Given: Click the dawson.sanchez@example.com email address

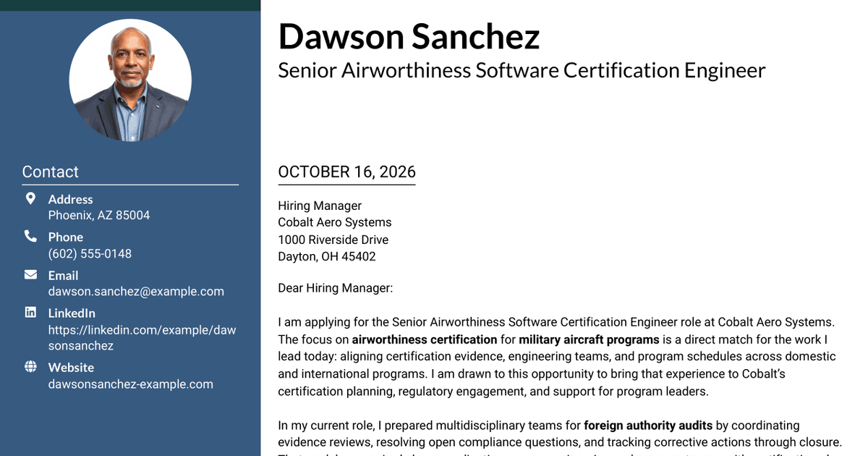Looking at the screenshot, I should pos(136,292).
